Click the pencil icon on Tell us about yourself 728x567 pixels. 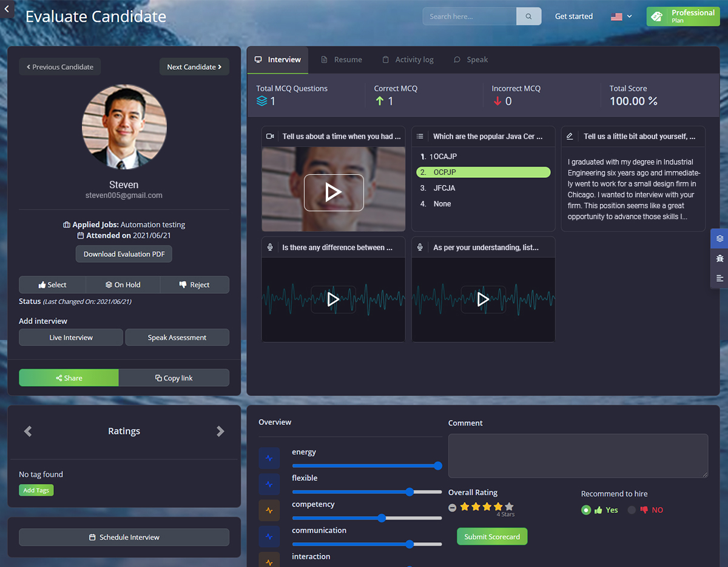tap(570, 137)
